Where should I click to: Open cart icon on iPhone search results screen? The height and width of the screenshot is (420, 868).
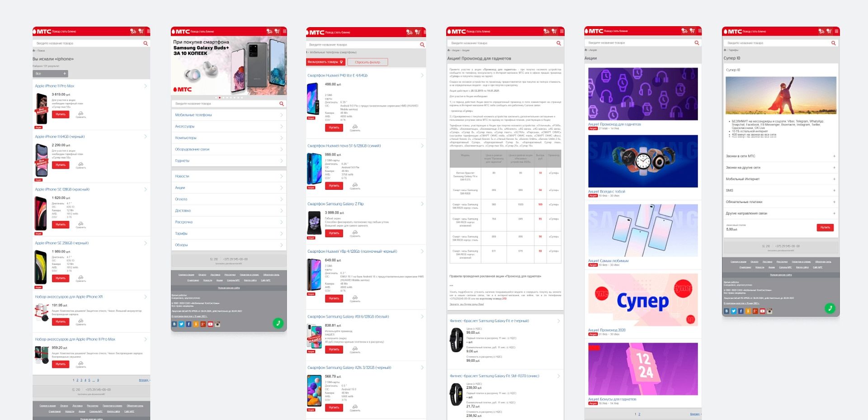(141, 31)
